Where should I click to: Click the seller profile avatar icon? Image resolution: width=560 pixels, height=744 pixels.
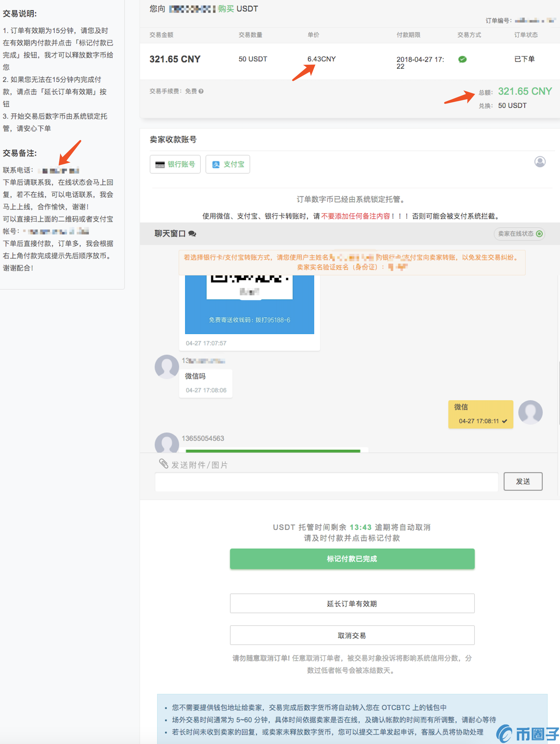(540, 162)
